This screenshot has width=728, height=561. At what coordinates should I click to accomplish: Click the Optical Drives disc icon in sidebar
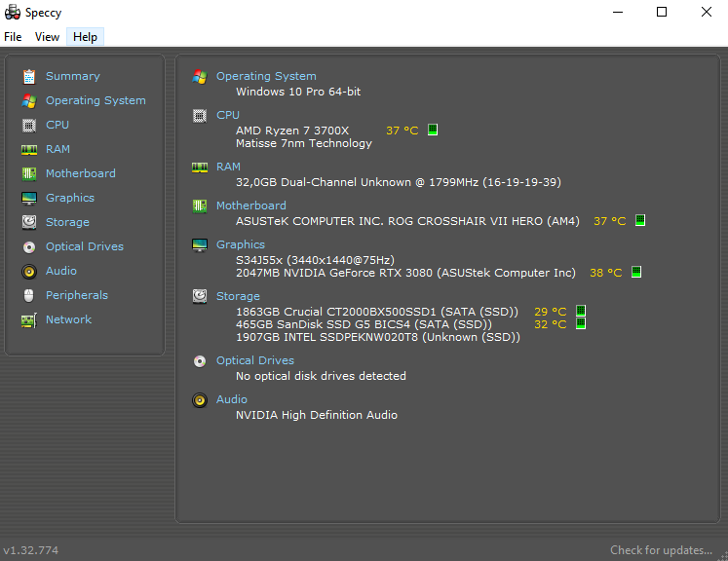[29, 247]
